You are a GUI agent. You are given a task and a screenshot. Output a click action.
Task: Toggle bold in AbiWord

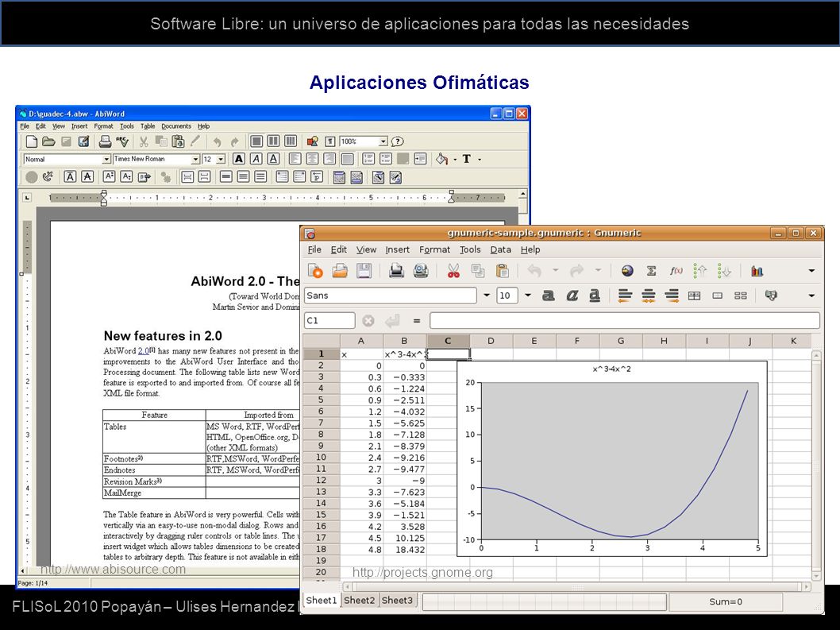click(x=239, y=159)
